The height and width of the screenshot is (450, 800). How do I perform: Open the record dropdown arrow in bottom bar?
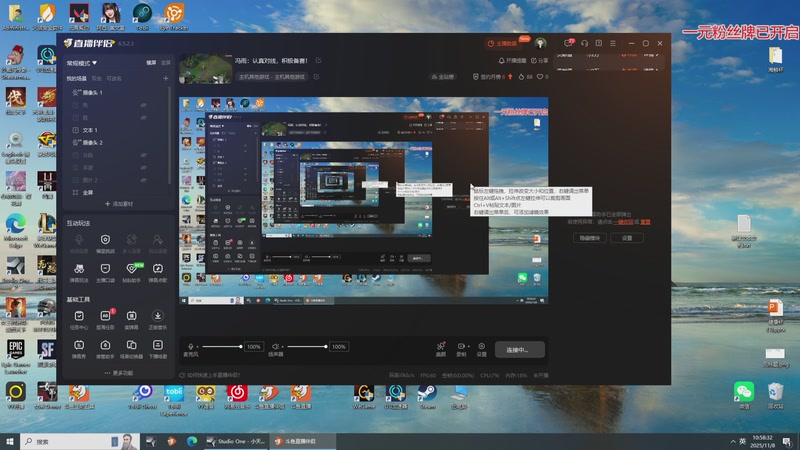(x=468, y=346)
